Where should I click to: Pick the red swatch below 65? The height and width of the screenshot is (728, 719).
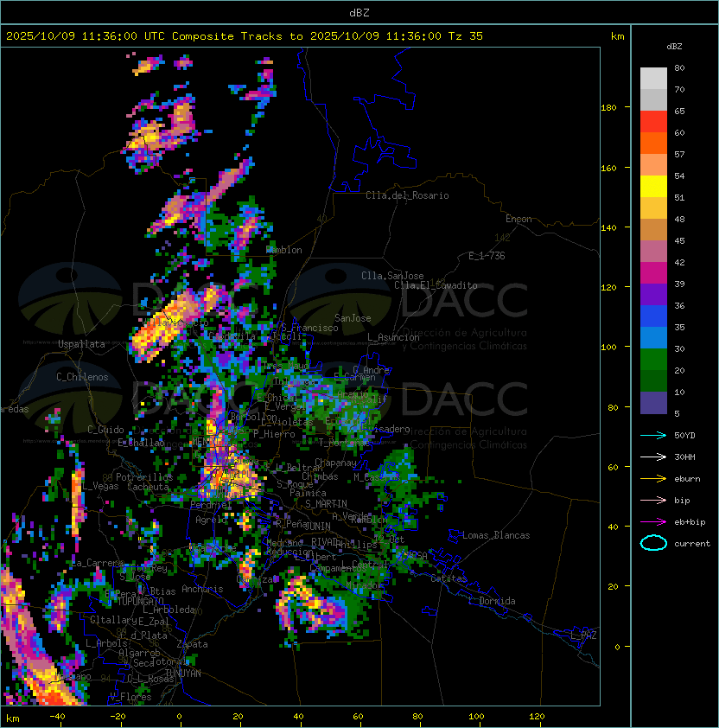[653, 122]
